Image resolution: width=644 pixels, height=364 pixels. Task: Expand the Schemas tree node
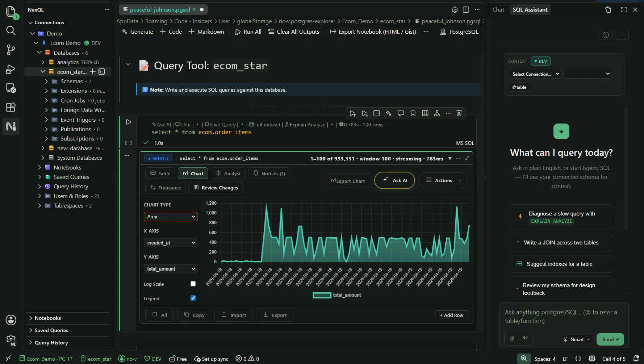46,81
